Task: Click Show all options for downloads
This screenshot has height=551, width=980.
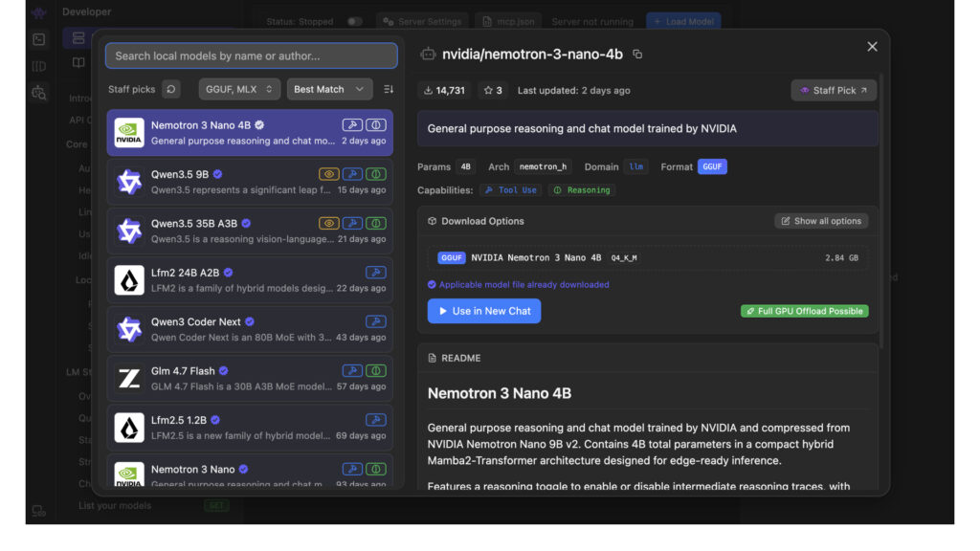Action: (821, 221)
